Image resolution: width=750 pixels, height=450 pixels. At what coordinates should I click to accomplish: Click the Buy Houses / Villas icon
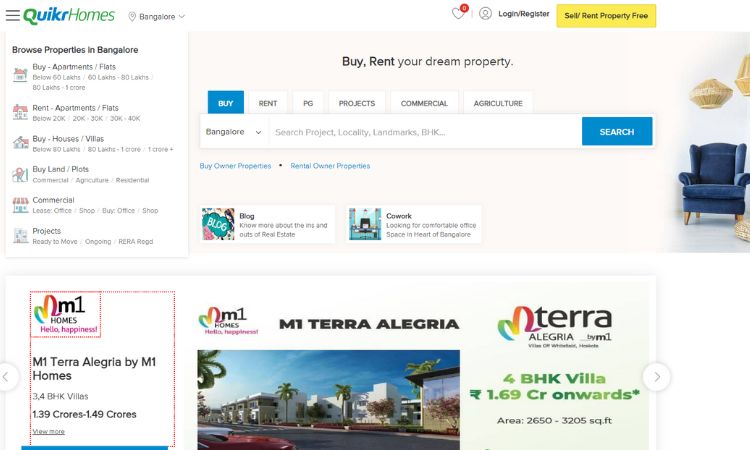click(x=21, y=143)
